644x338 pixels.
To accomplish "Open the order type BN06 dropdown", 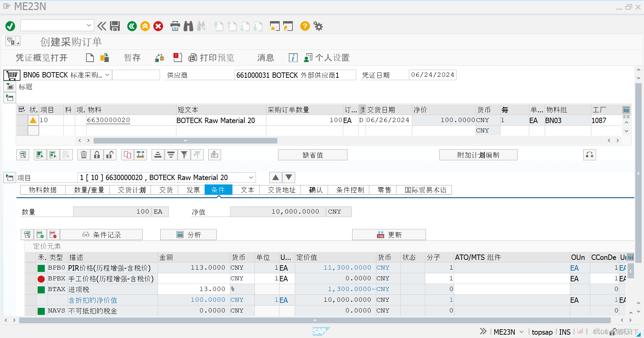I will pos(107,75).
